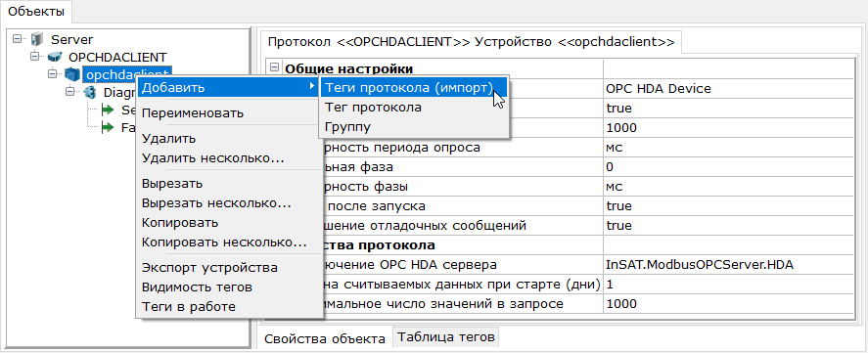Click the second green arrow tag icon

[x=108, y=128]
